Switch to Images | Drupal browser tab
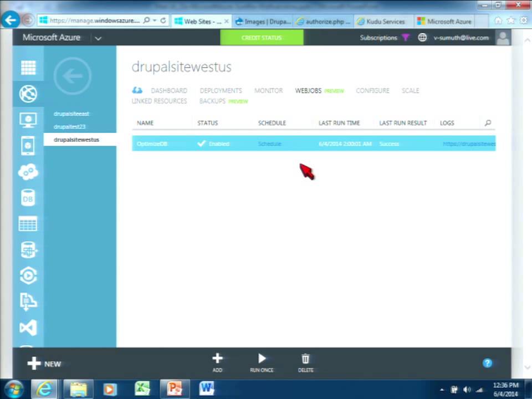This screenshot has width=532, height=399. pyautogui.click(x=263, y=22)
